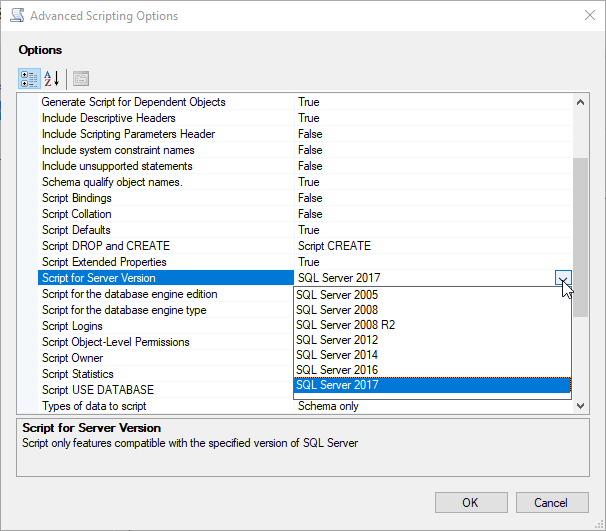Select Script DROP and CREATE property

[x=166, y=246]
